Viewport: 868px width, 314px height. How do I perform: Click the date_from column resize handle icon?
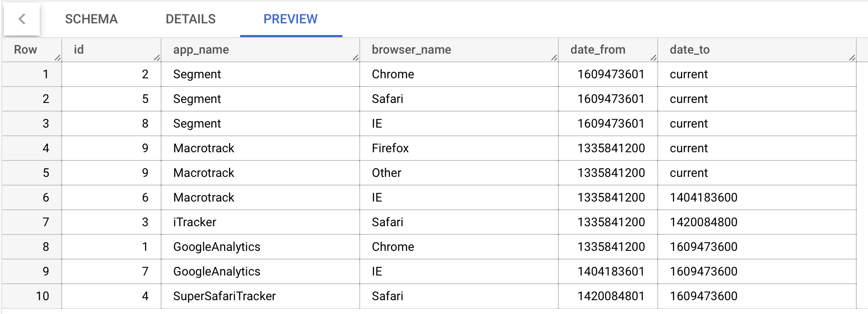point(653,58)
